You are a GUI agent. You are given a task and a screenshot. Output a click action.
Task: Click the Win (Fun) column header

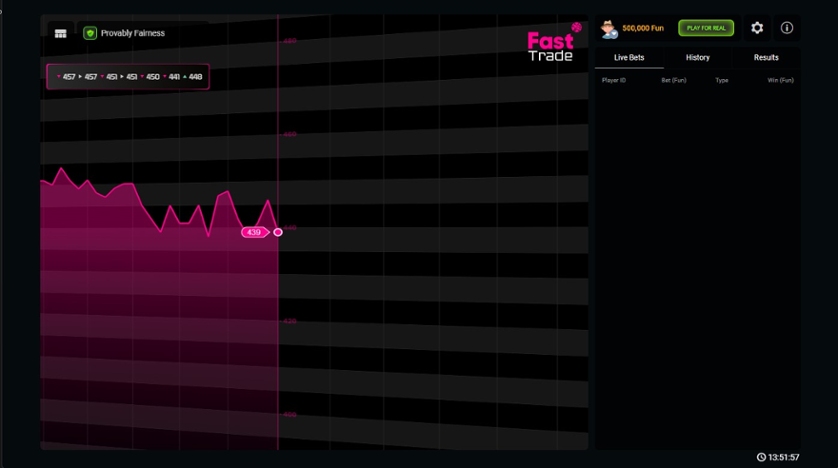click(779, 80)
